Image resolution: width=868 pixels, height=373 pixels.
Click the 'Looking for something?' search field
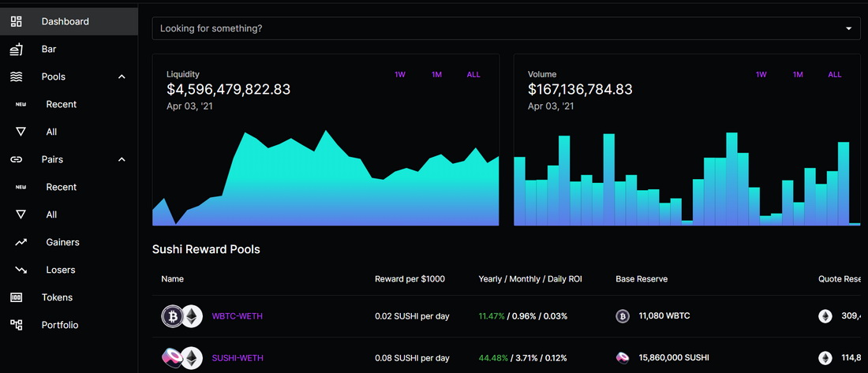[x=506, y=28]
